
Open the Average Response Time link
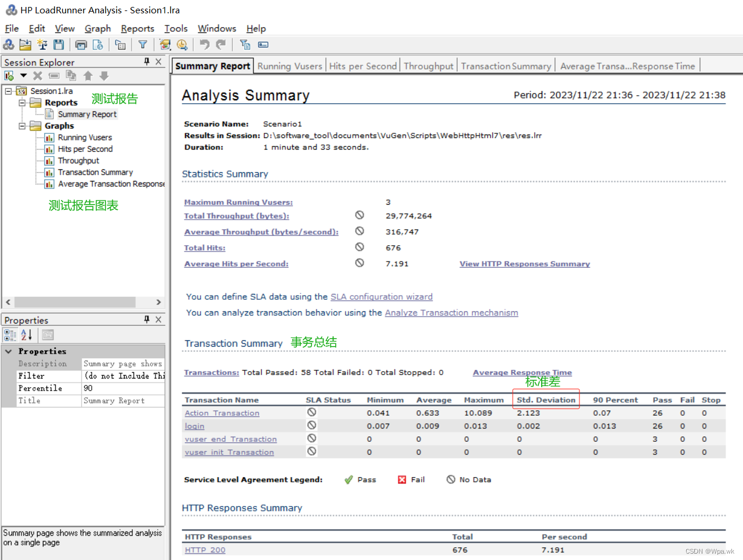click(522, 372)
